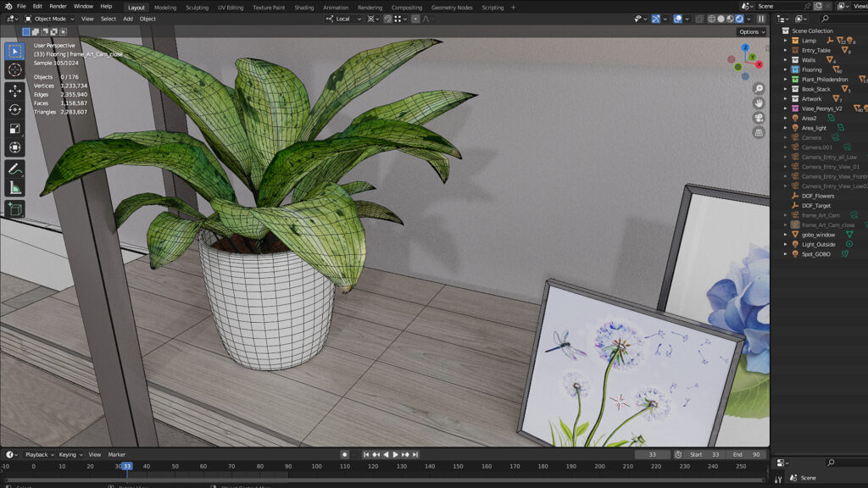Open the Object Mode dropdown
Screen dimensions: 868x488
(49, 19)
